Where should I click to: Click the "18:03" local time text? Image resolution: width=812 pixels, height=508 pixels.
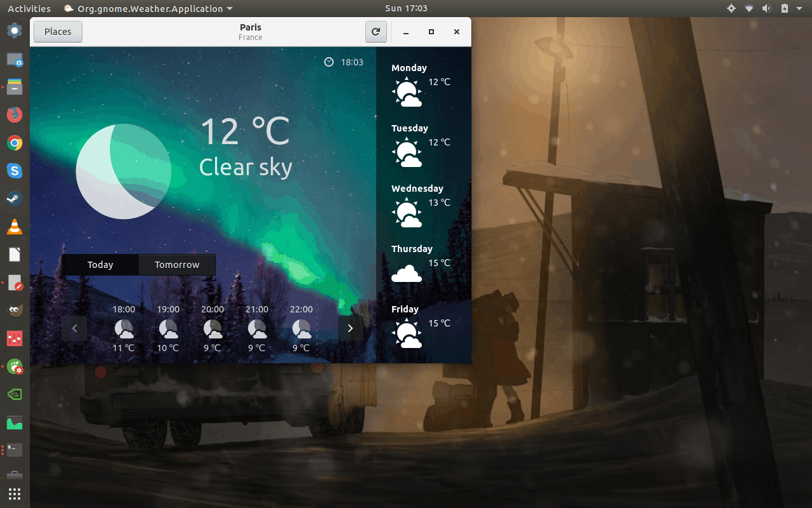352,62
